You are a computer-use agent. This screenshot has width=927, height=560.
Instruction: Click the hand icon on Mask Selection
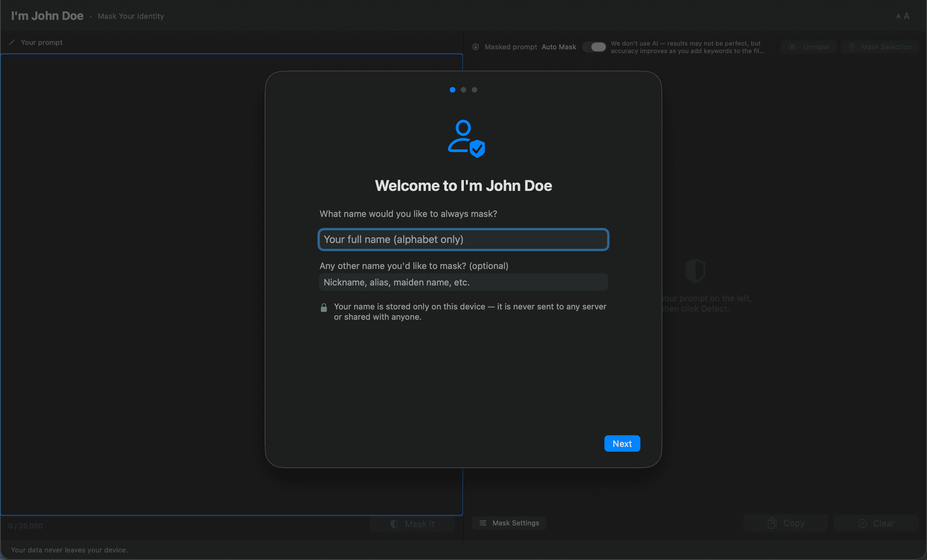[852, 47]
